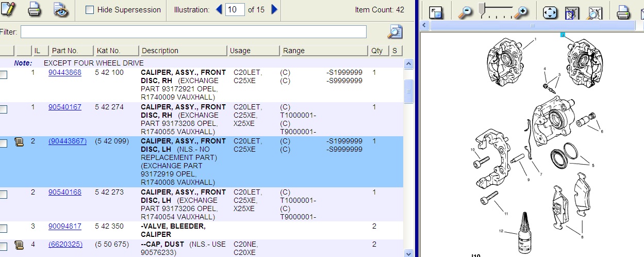Sort by the Description column header
644x257 pixels.
tap(160, 51)
